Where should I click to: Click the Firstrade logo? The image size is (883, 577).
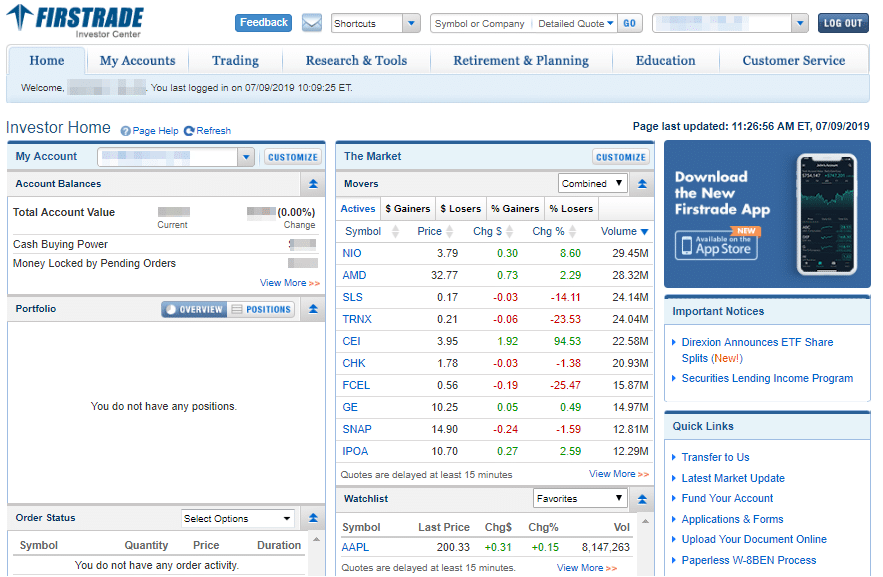point(75,21)
